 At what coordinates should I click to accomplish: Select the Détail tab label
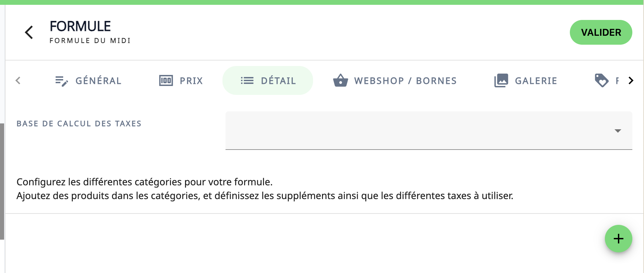[278, 81]
